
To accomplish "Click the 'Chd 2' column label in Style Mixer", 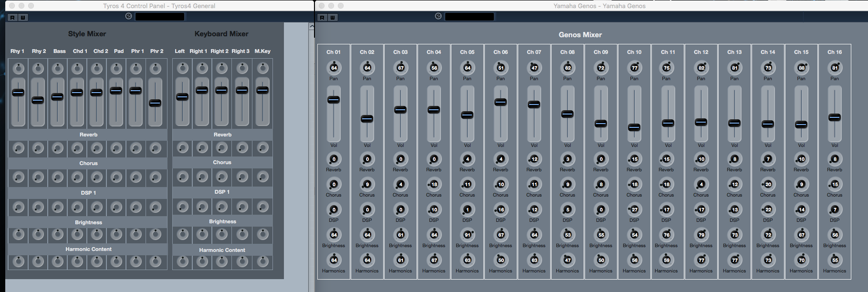I will tap(101, 51).
